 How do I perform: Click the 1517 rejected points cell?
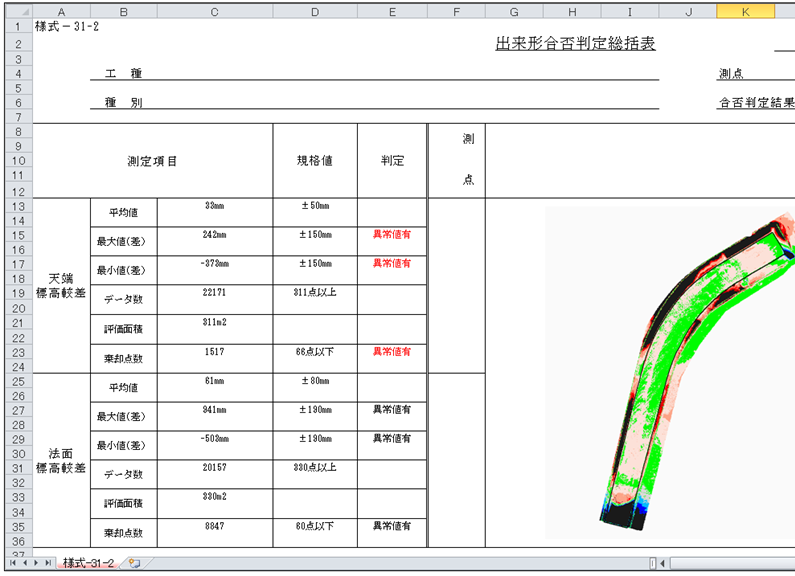click(215, 359)
